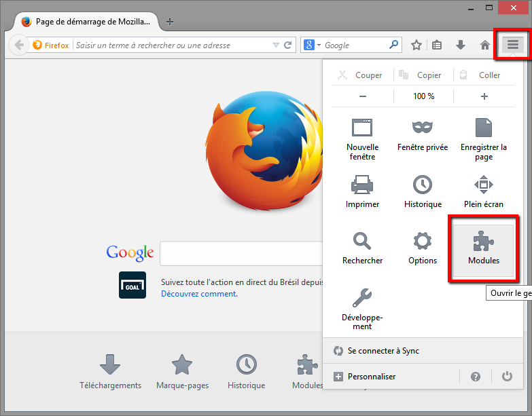Screen dimensions: 532x416
Task: Select Couper in the edit menu row
Action: pyautogui.click(x=360, y=75)
